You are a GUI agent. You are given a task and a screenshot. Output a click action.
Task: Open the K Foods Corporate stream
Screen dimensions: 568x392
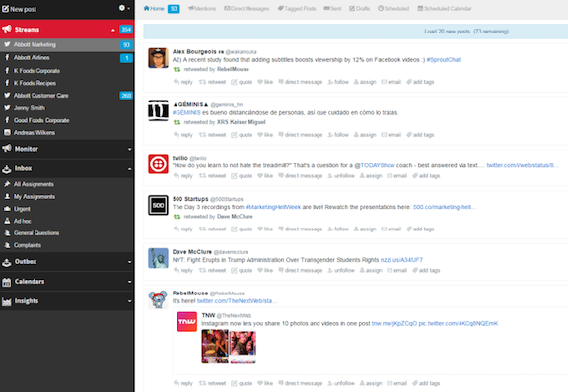coord(67,71)
